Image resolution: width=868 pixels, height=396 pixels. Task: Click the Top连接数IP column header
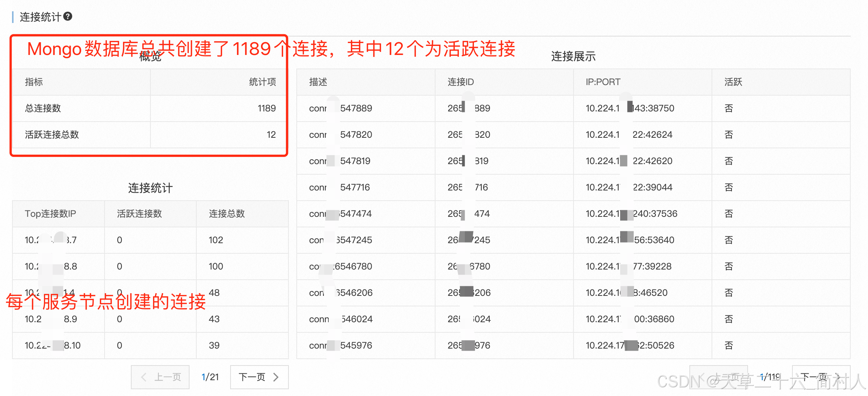tap(50, 214)
